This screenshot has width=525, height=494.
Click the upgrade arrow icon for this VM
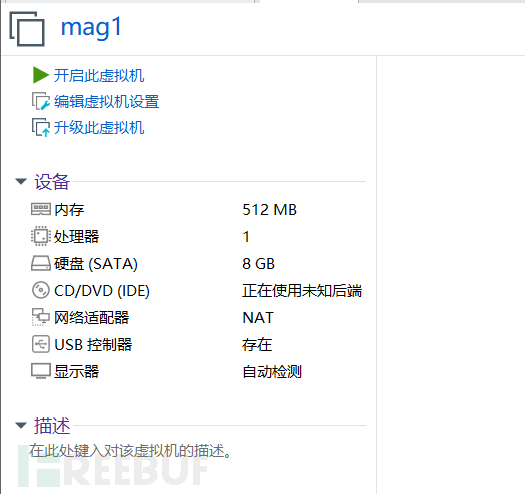[x=41, y=128]
